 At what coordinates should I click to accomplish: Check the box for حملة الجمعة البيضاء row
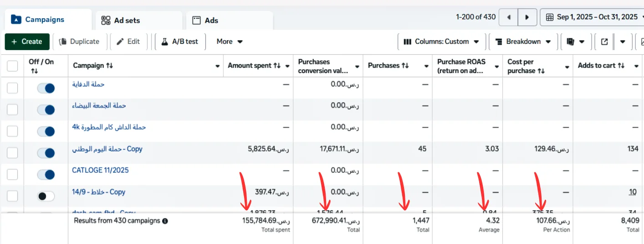(x=12, y=109)
